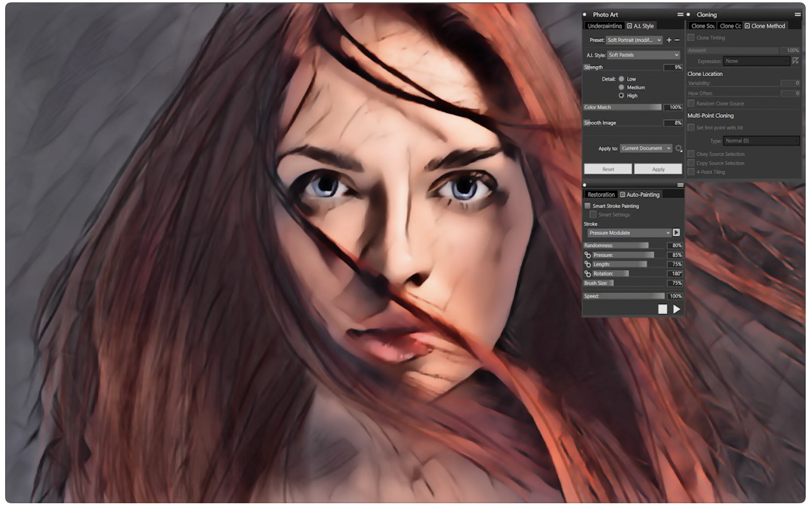This screenshot has height=509, width=812.
Task: Delete the current preset with minus icon
Action: 677,40
